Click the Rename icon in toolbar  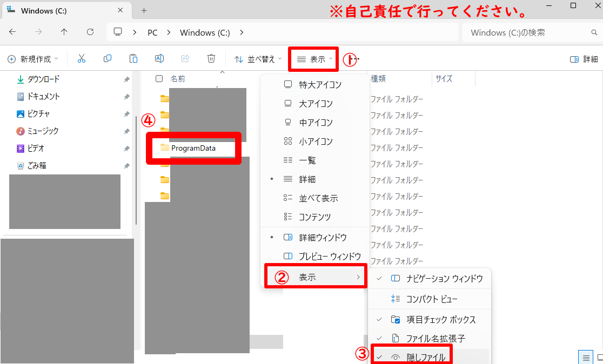(x=159, y=58)
